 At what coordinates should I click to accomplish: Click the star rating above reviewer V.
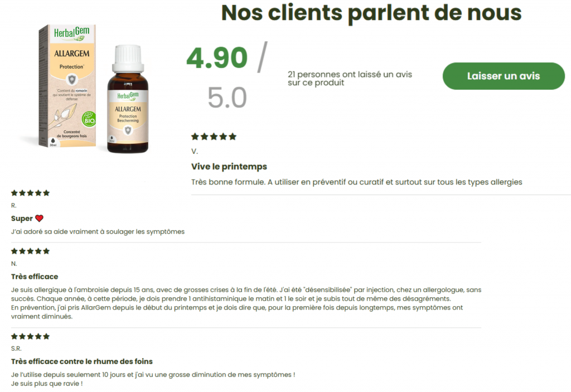(214, 137)
